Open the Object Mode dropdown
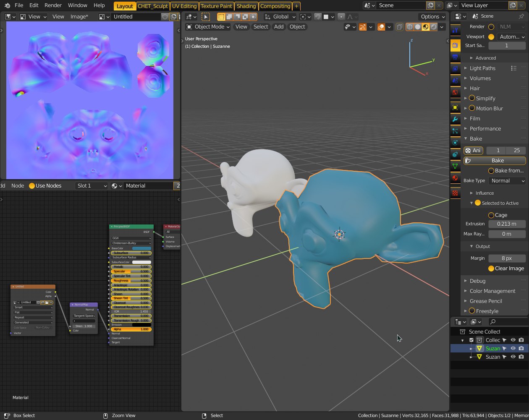Screen dimensions: 529x420 (208, 27)
